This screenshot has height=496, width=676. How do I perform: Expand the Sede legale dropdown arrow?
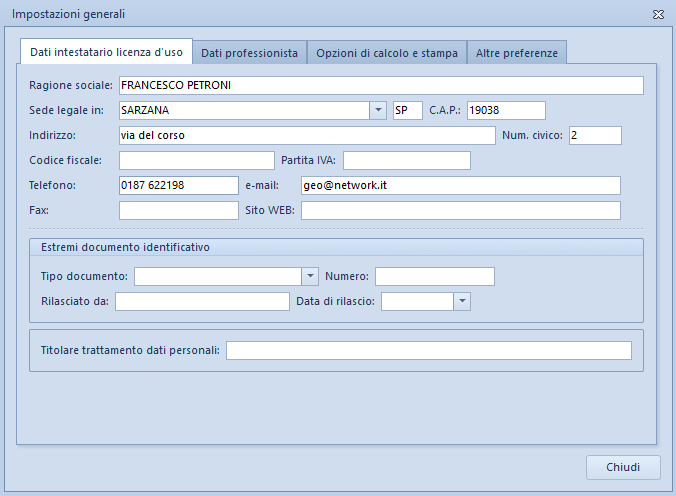[378, 110]
